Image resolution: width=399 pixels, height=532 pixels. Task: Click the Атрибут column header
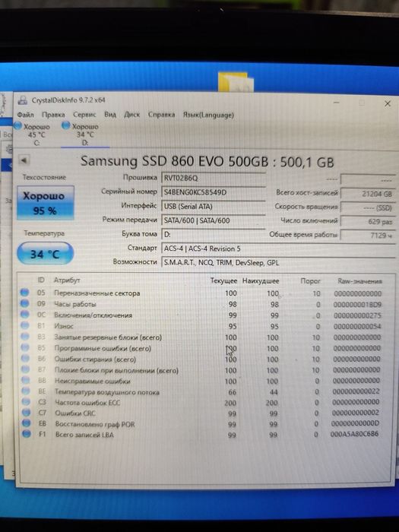pyautogui.click(x=67, y=280)
